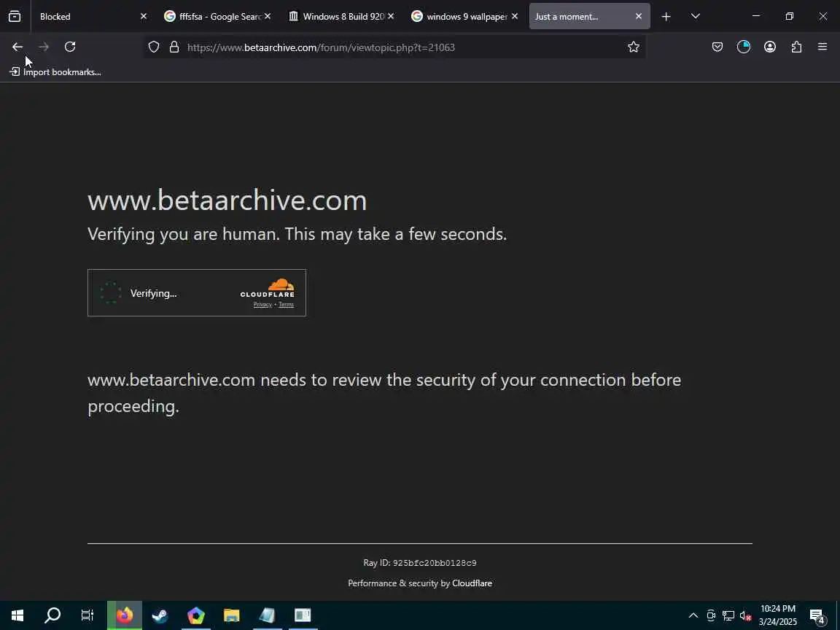Viewport: 840px width, 630px height.
Task: Bookmark this page with the star
Action: point(634,47)
